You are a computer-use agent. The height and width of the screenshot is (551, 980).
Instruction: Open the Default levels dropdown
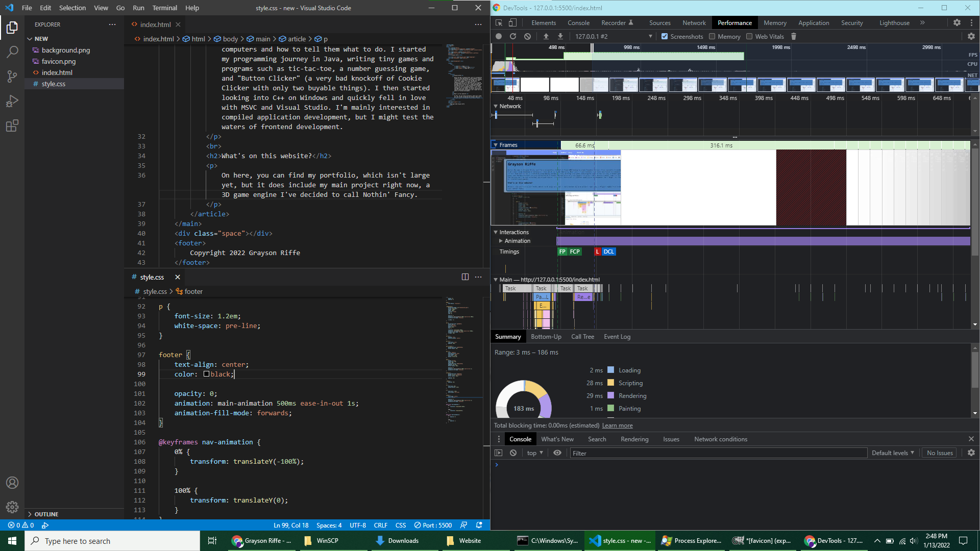[x=892, y=453]
